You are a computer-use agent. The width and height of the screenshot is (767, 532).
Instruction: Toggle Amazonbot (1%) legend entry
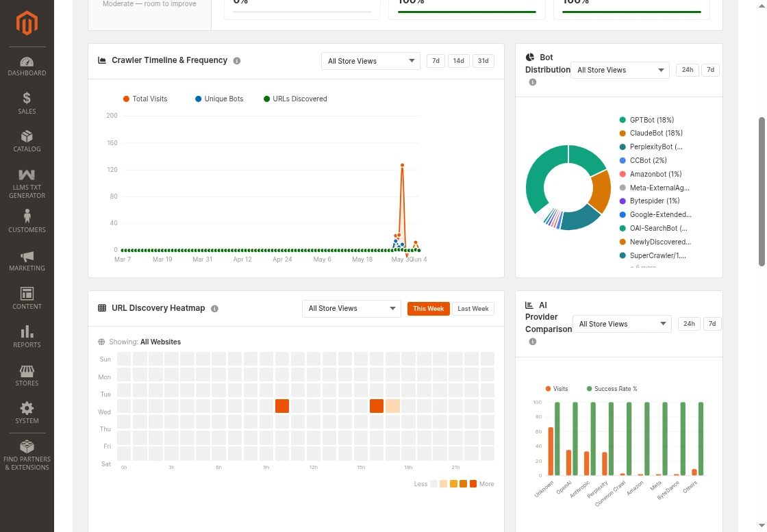(x=651, y=174)
